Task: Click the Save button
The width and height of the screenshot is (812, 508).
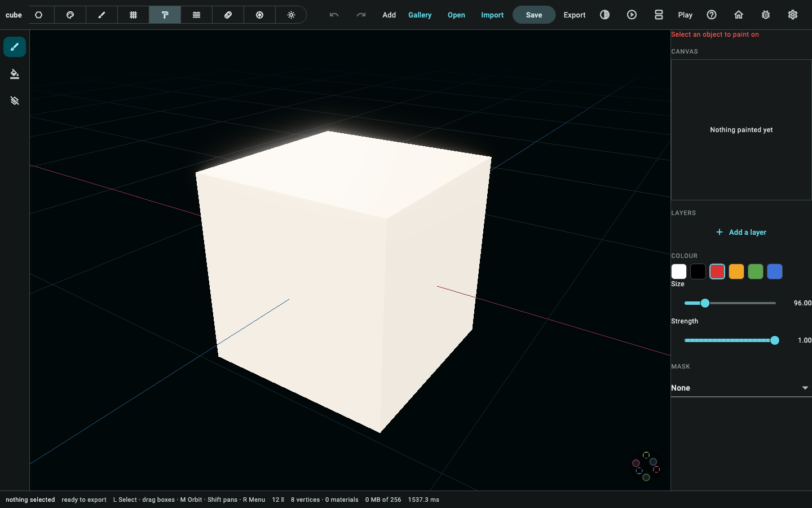Action: (x=534, y=15)
